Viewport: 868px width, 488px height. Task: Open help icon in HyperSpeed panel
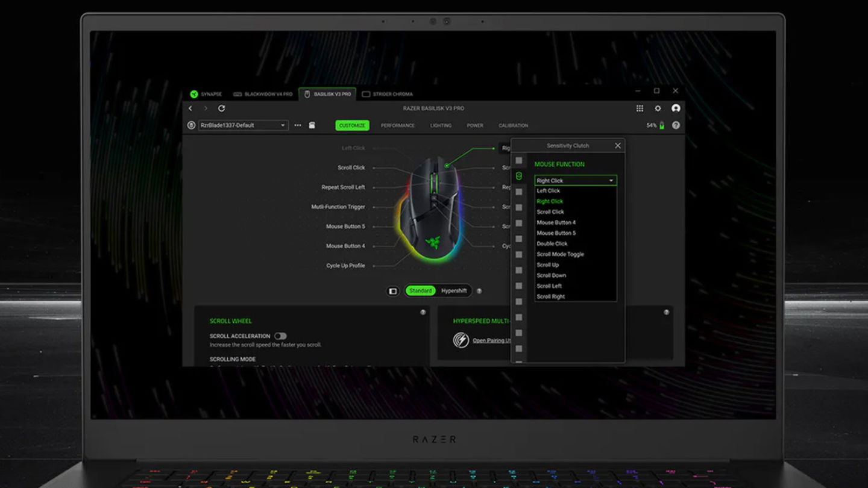tap(666, 312)
